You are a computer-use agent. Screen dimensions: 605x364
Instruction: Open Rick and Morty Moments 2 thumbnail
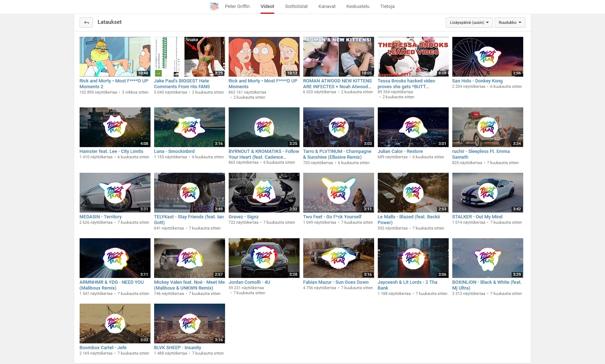(115, 57)
